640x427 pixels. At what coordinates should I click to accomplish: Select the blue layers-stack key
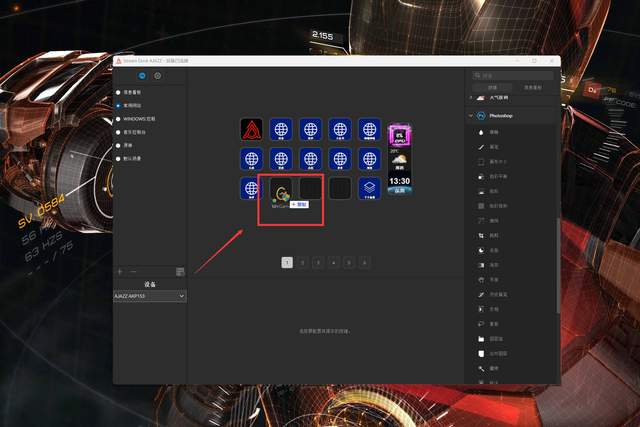click(369, 188)
